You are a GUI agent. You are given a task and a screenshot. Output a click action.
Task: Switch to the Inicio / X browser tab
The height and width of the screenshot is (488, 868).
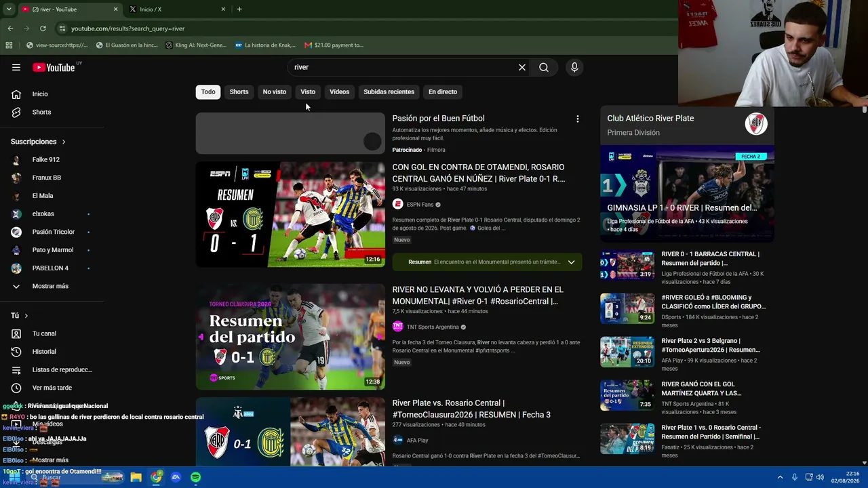(x=178, y=9)
